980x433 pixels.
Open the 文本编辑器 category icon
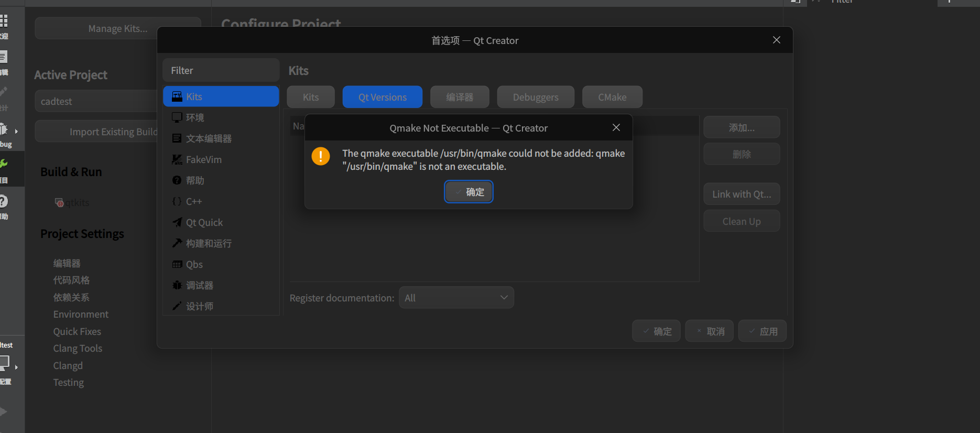(x=177, y=138)
